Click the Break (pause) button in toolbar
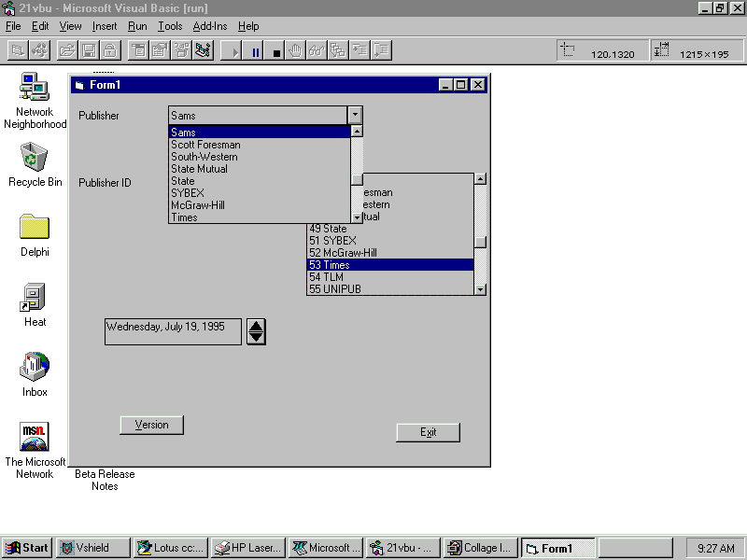 [256, 50]
